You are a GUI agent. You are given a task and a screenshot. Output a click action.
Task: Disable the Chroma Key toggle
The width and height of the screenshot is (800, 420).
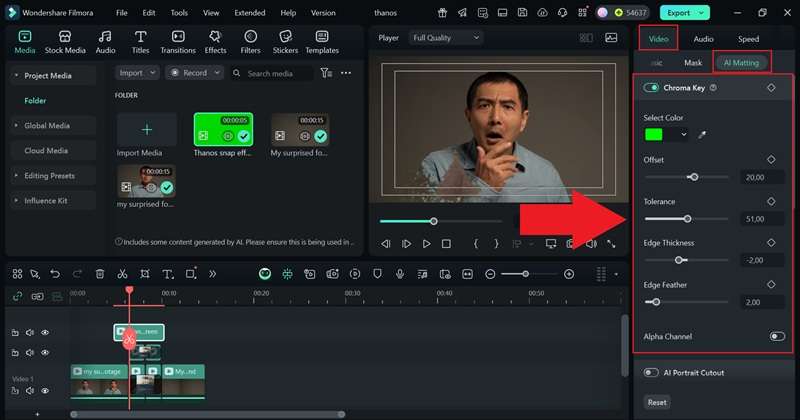[652, 88]
